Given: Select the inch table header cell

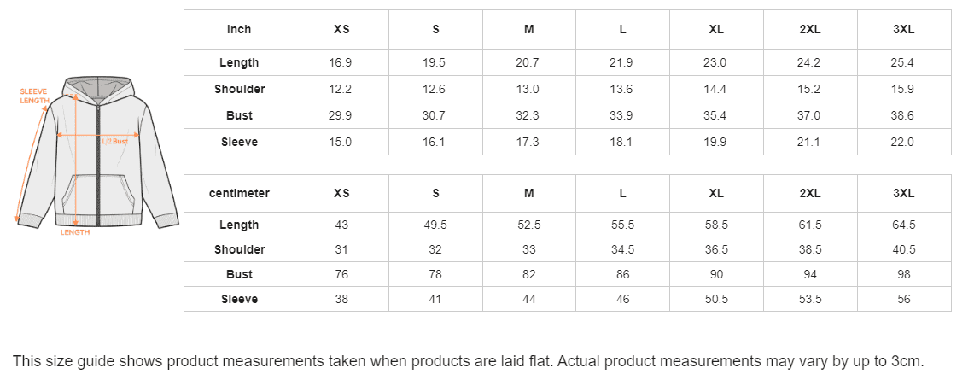Looking at the screenshot, I should 239,29.
